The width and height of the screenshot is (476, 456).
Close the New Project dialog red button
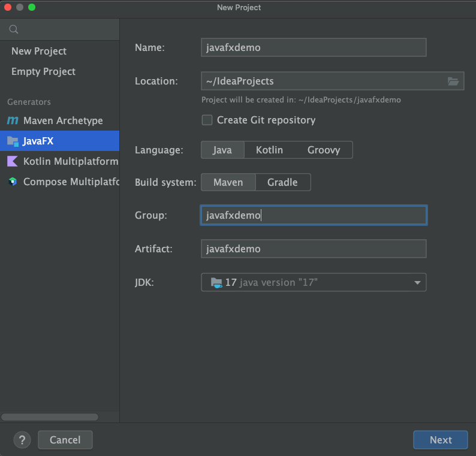tap(8, 7)
